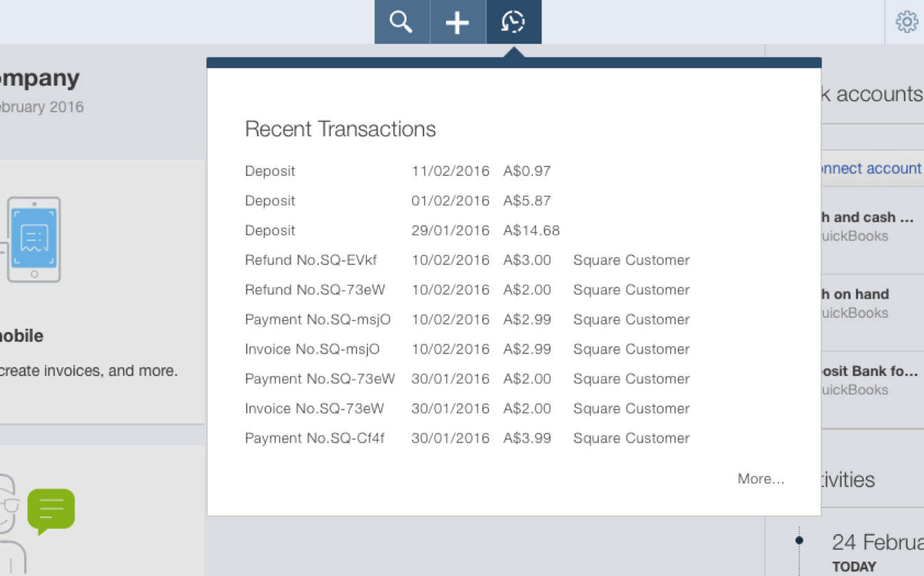Open the green chat support bubble
This screenshot has width=924, height=576.
[x=51, y=510]
